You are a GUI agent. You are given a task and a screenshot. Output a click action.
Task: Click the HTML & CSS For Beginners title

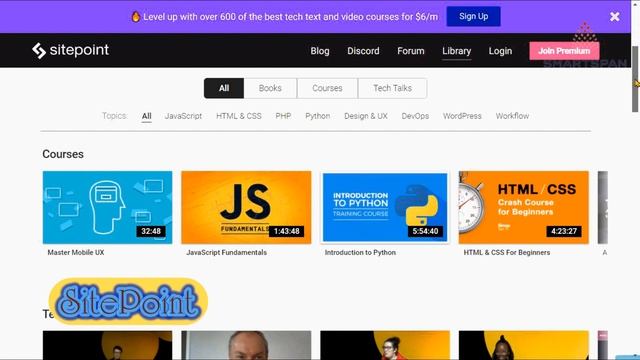pos(507,253)
